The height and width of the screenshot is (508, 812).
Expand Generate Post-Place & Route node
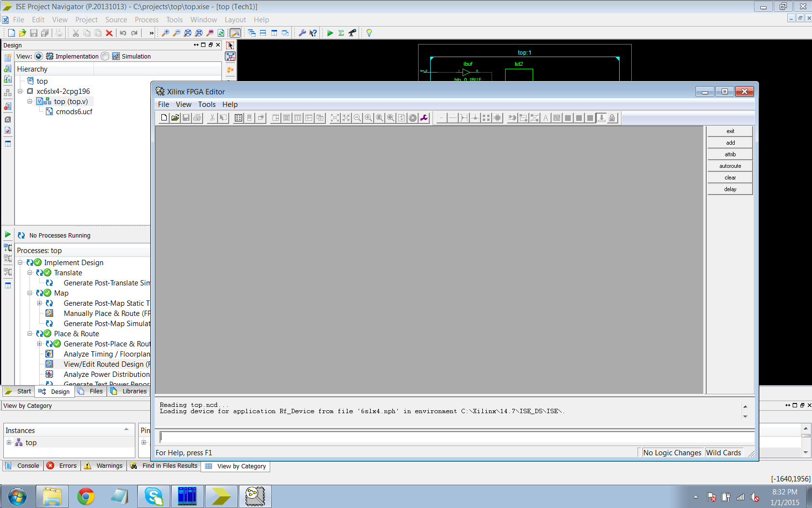40,344
